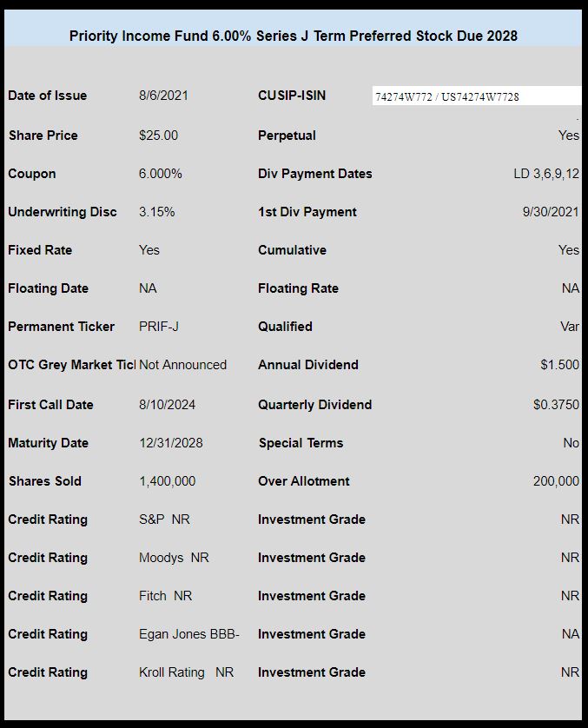The width and height of the screenshot is (588, 728).
Task: Click the CUSIP-ISIN value field
Action: point(476,96)
